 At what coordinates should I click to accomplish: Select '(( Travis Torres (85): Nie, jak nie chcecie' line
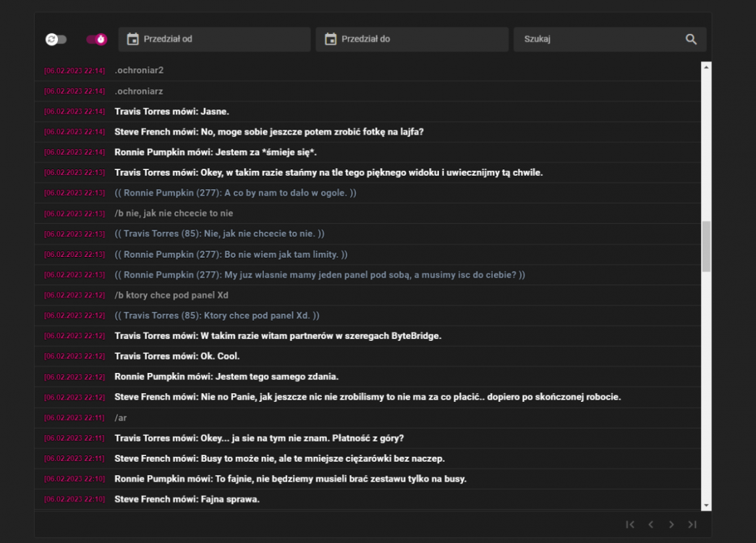point(368,234)
